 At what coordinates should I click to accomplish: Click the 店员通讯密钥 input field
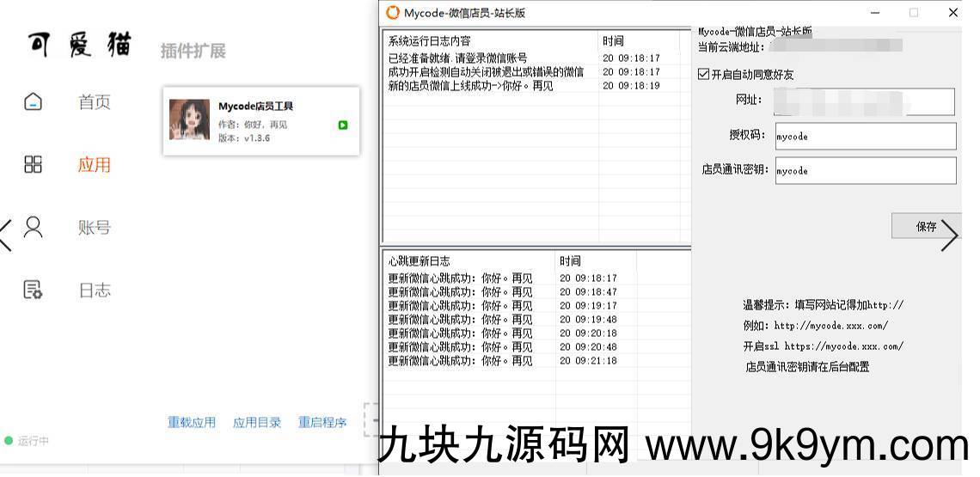click(x=866, y=171)
